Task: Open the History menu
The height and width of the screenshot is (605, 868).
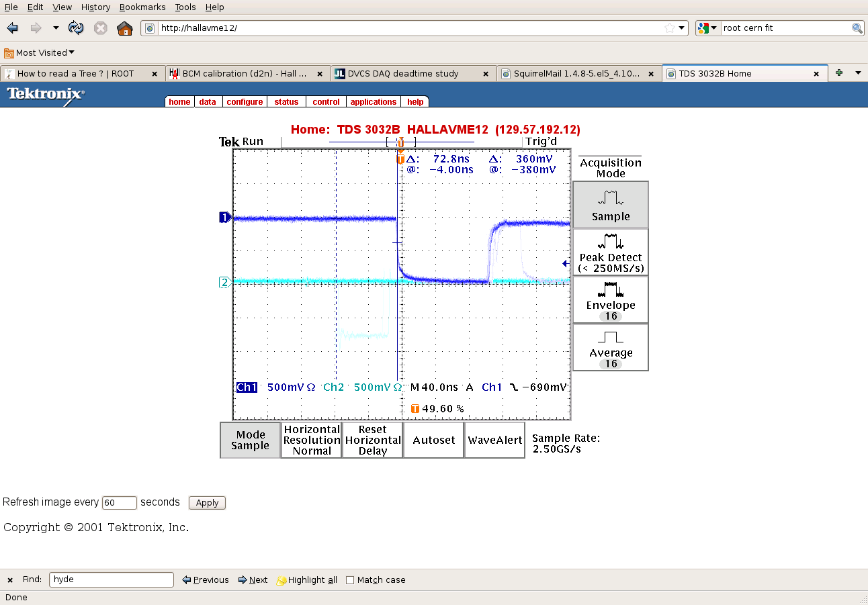Action: click(95, 7)
